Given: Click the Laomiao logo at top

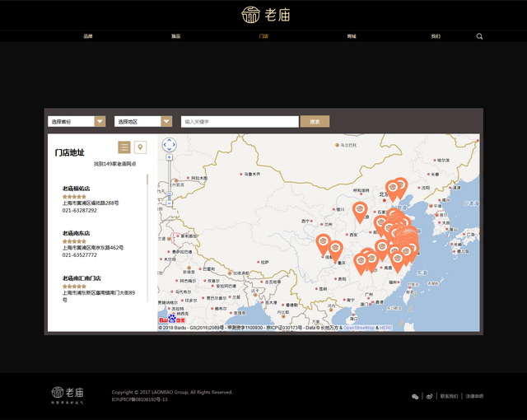Looking at the screenshot, I should click(265, 14).
